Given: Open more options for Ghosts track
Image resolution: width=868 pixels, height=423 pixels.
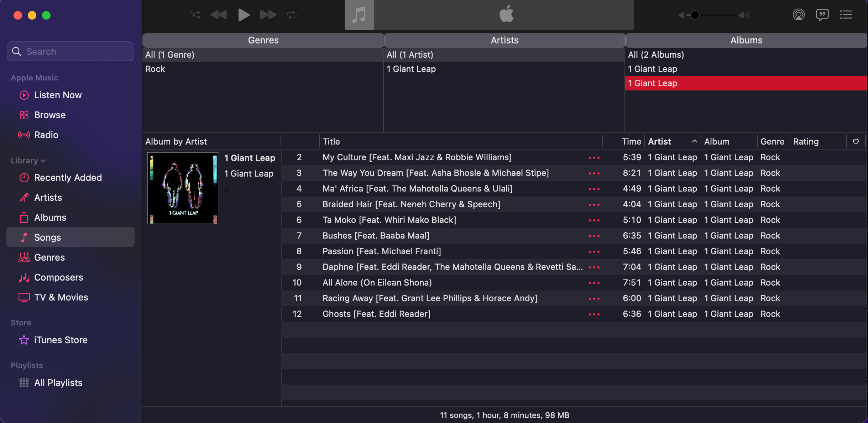Looking at the screenshot, I should (x=594, y=314).
